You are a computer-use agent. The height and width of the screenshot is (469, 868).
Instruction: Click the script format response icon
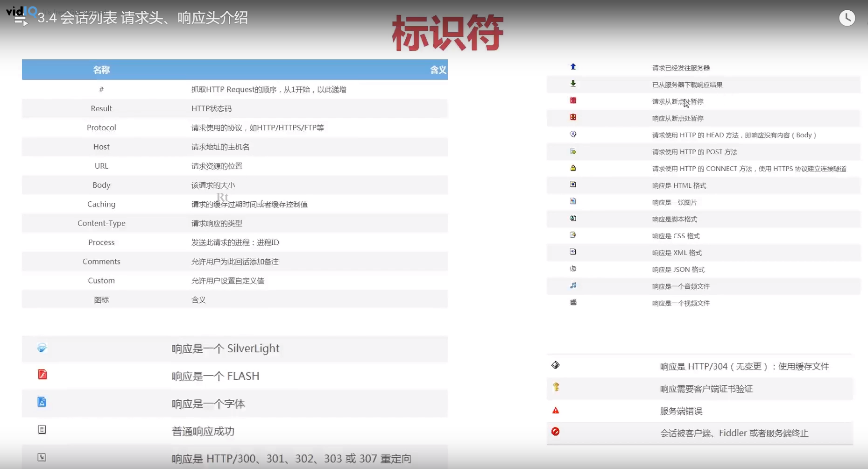point(573,218)
